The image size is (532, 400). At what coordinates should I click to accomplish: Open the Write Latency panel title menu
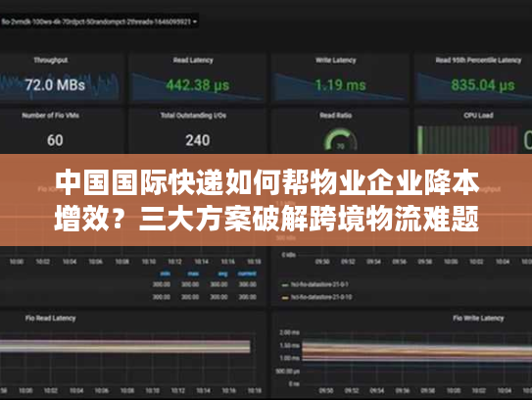pyautogui.click(x=335, y=60)
